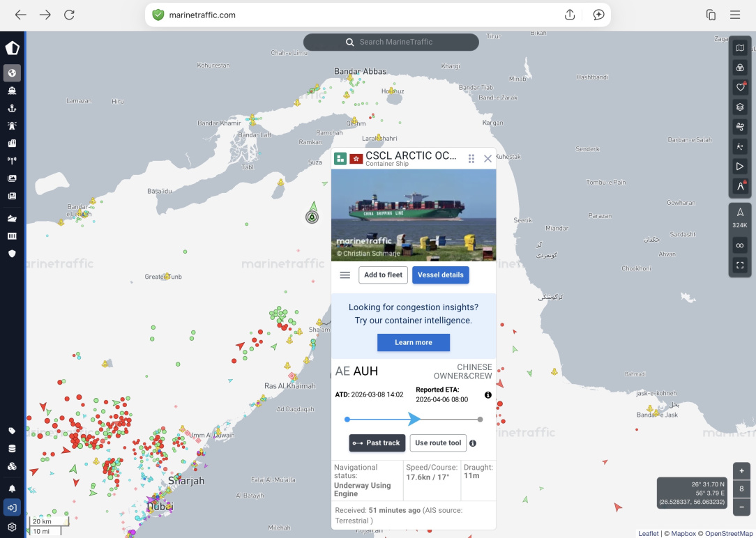Image resolution: width=756 pixels, height=538 pixels.
Task: Toggle the infinity vessel names icon
Action: click(x=740, y=245)
